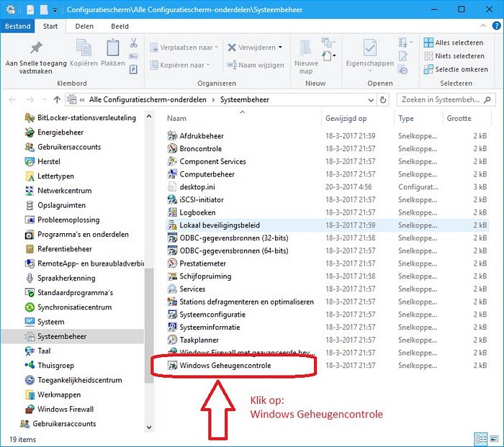Select Systeeminformatie file name

[x=210, y=327]
